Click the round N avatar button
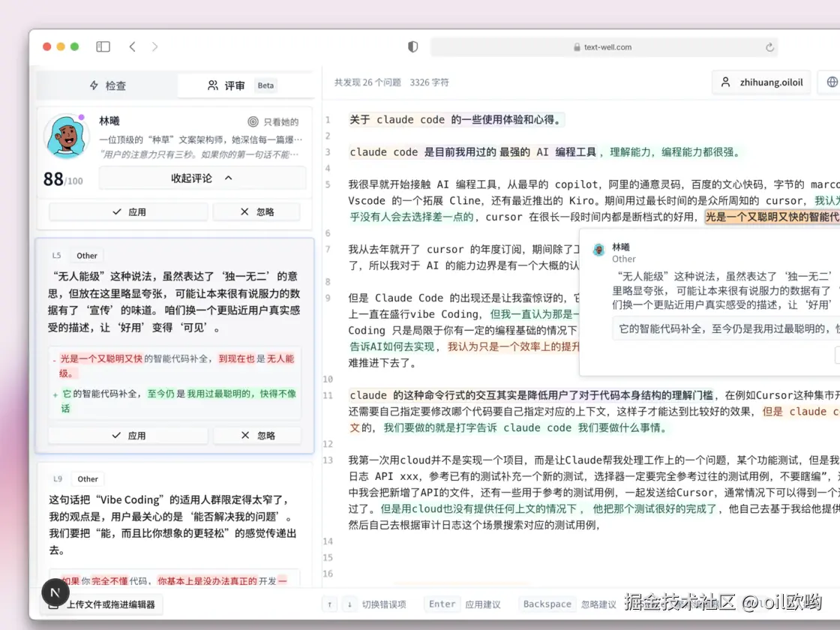This screenshot has width=840, height=630. coord(55,592)
